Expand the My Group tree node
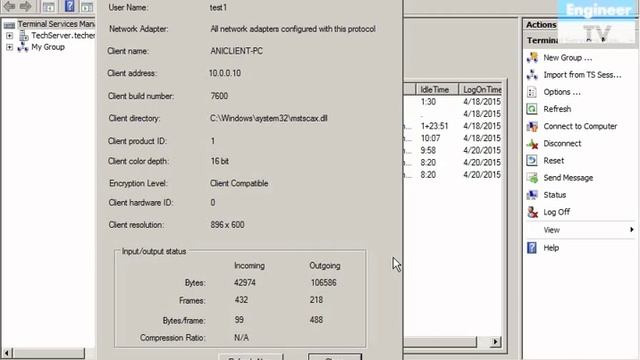 9,47
